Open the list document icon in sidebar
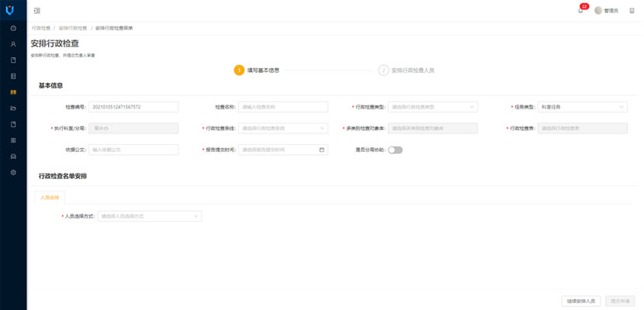Viewport: 644px width, 310px height. [x=13, y=76]
